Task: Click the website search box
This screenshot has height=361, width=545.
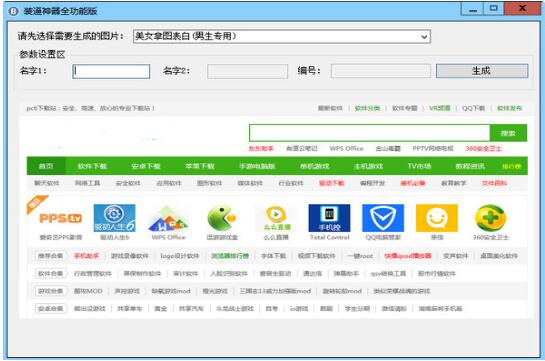Action: [369, 133]
